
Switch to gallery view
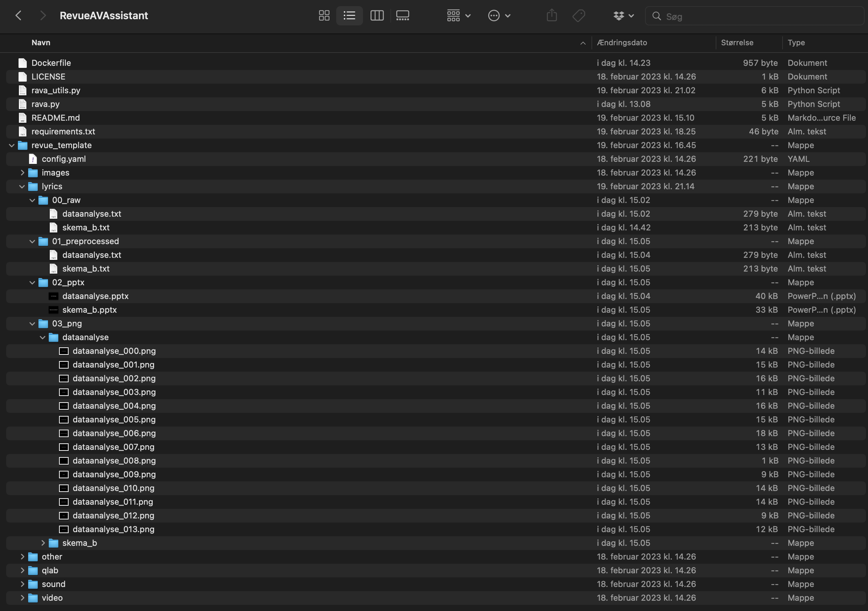pyautogui.click(x=402, y=15)
